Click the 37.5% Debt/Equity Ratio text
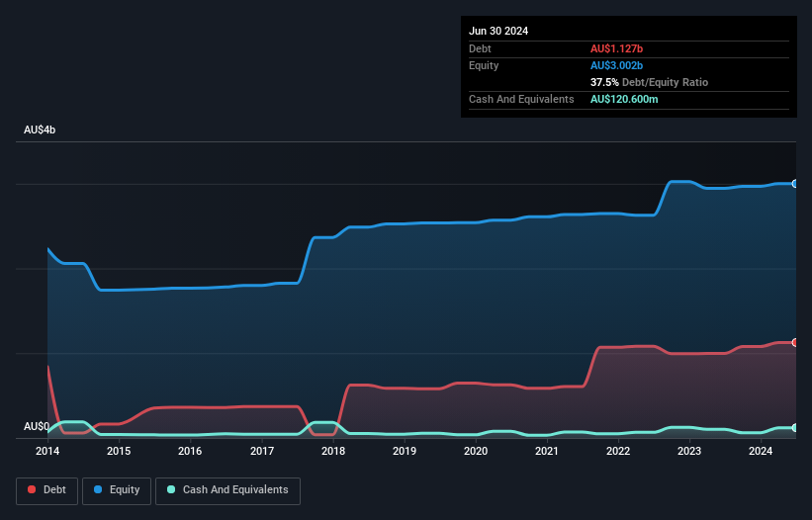 [x=649, y=82]
